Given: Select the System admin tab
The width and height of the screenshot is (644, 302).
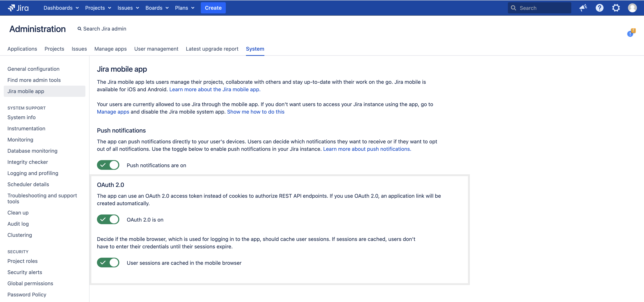Looking at the screenshot, I should pos(255,49).
